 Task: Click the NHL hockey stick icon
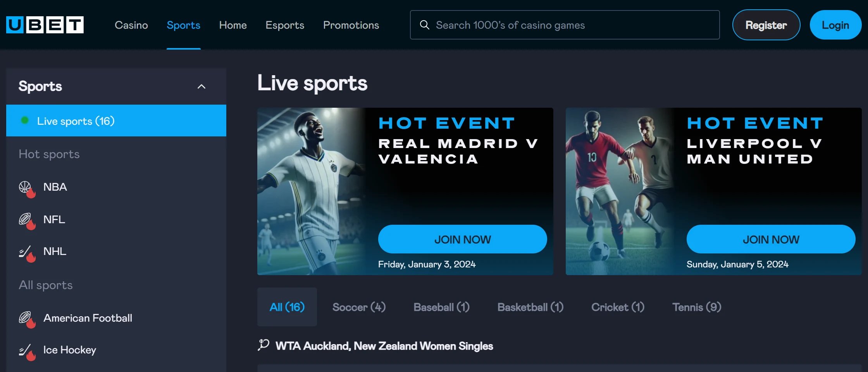coord(27,253)
